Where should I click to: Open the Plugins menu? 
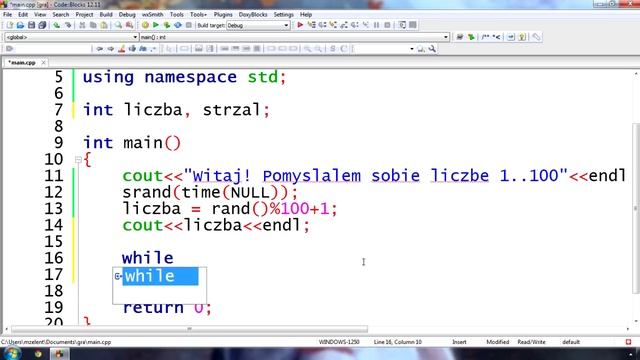(x=223, y=14)
